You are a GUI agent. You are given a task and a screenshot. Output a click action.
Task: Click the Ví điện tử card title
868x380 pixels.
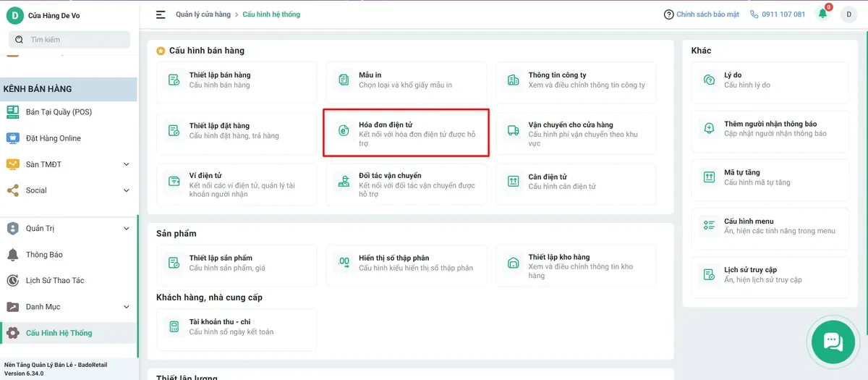coord(205,176)
